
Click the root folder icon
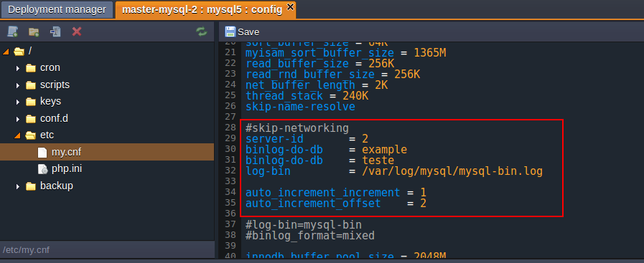pyautogui.click(x=19, y=52)
